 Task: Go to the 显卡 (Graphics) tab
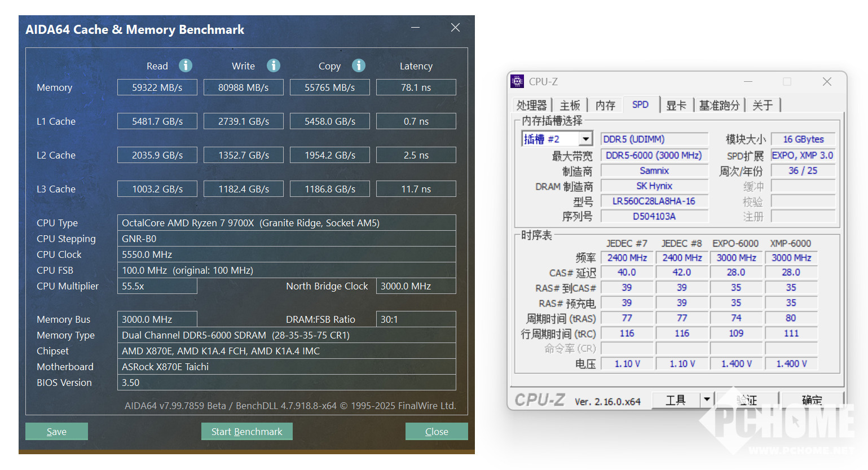click(x=676, y=106)
